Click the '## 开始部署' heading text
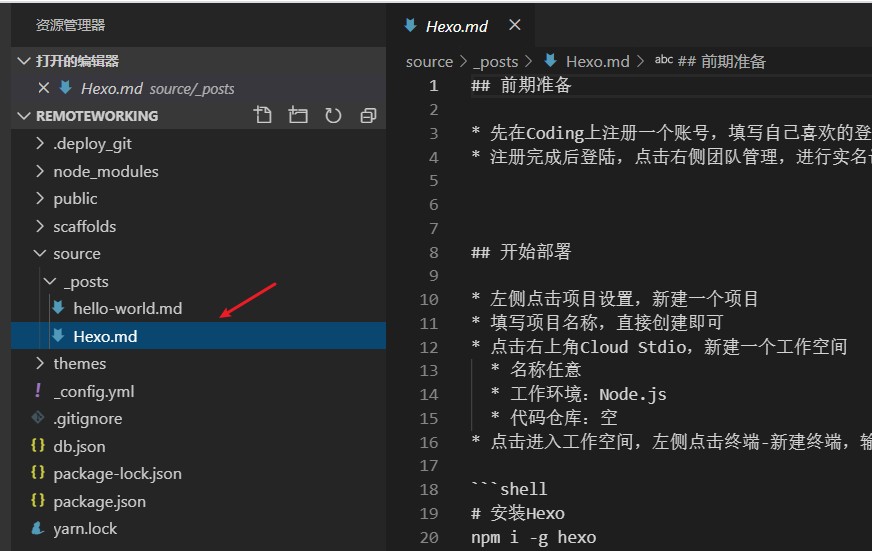Screen dimensions: 872x551 pyautogui.click(x=521, y=252)
